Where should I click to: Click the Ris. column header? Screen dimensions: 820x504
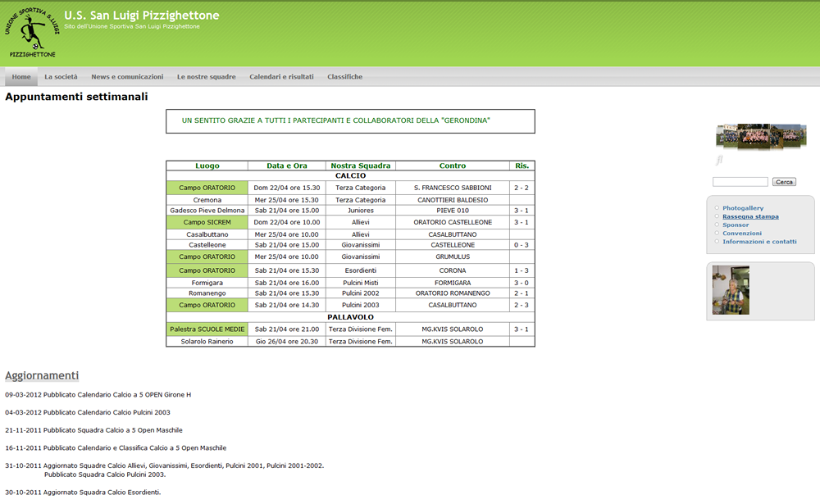522,166
